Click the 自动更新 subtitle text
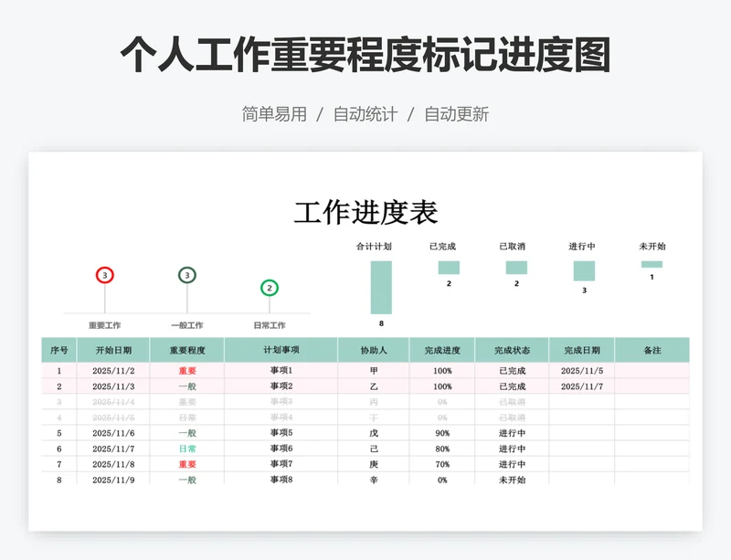 coord(456,114)
